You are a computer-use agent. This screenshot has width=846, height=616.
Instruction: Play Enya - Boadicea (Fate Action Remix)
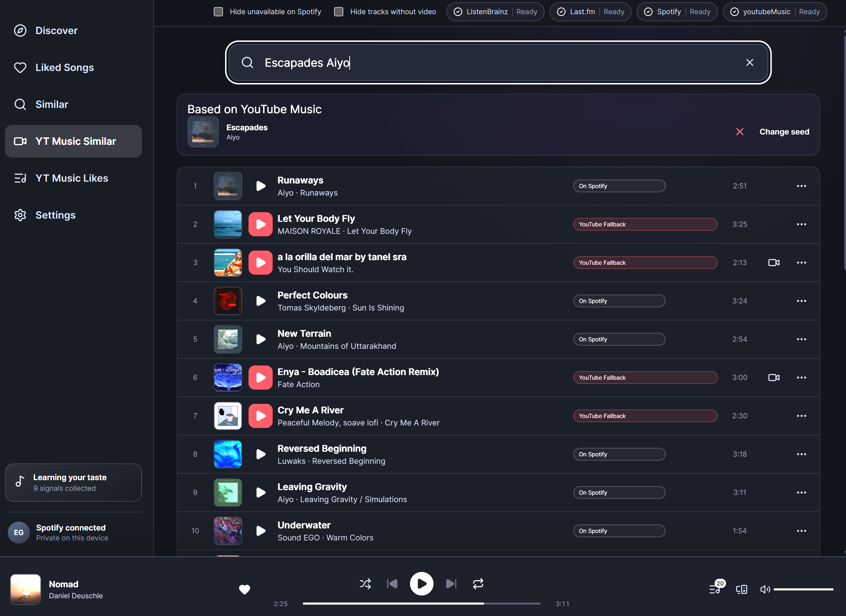pyautogui.click(x=261, y=378)
